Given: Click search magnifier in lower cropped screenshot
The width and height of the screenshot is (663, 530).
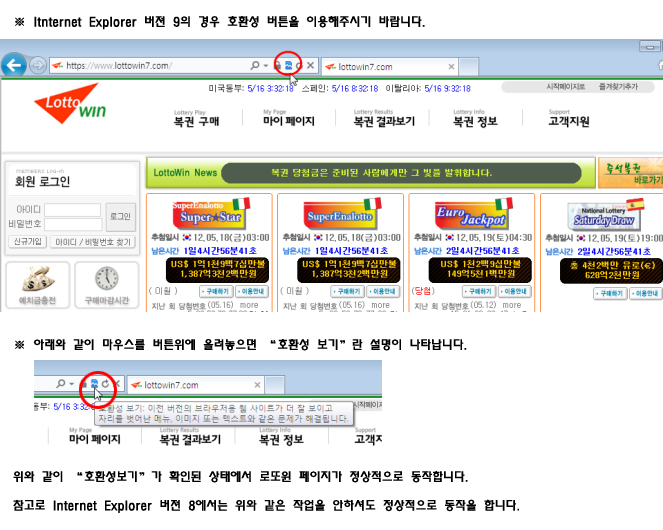Looking at the screenshot, I should [61, 384].
